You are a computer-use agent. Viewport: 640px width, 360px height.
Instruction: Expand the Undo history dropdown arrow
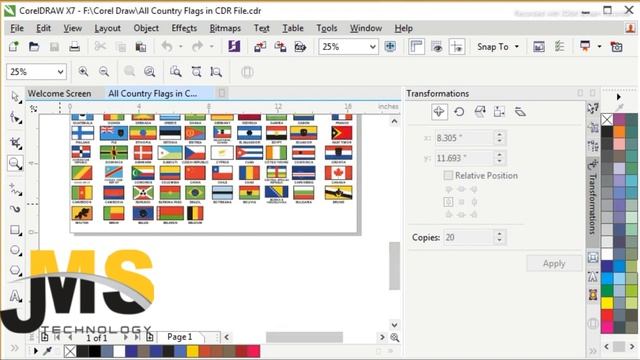click(x=180, y=47)
